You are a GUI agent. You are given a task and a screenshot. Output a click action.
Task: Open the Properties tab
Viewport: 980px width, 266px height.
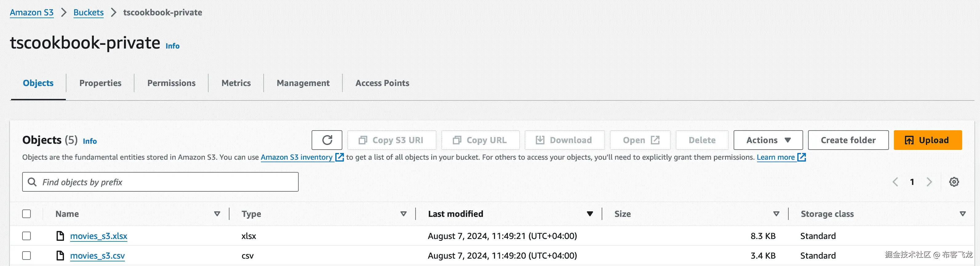click(101, 83)
